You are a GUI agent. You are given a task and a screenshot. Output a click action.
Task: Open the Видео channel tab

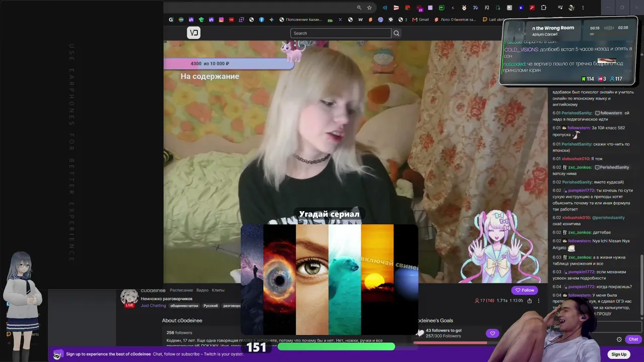pos(202,290)
